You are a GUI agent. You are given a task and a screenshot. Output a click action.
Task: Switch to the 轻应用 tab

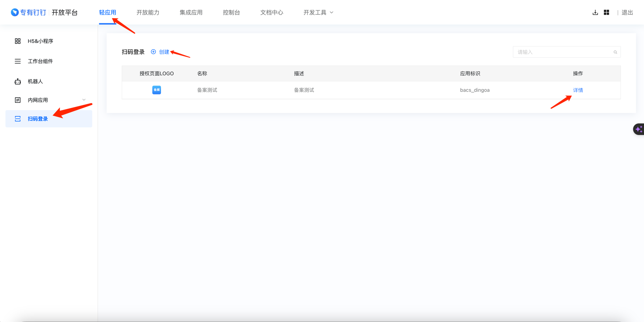click(108, 12)
